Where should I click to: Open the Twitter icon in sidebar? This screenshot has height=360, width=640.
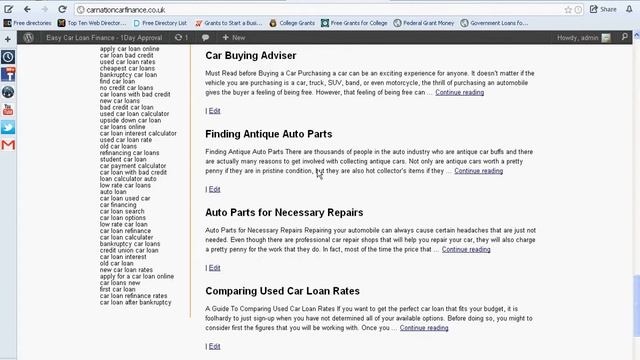point(8,127)
